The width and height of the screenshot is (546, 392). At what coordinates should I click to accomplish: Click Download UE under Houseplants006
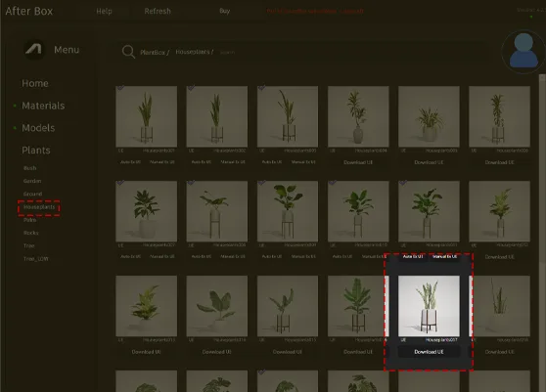click(500, 162)
